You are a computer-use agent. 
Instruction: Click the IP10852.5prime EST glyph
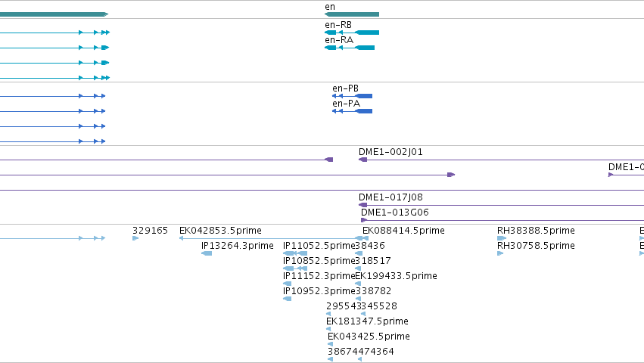click(295, 268)
